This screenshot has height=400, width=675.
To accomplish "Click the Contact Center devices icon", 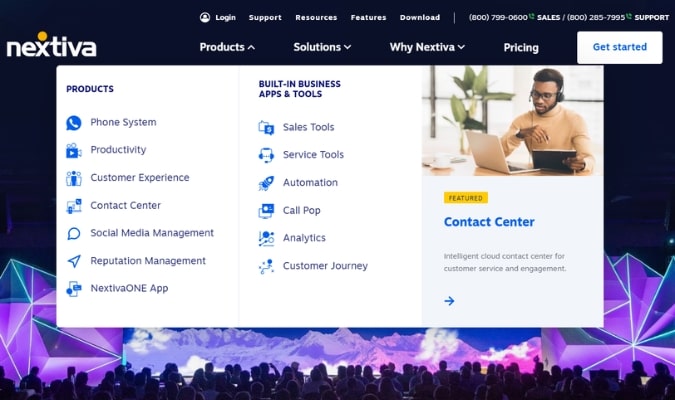I will coord(74,206).
